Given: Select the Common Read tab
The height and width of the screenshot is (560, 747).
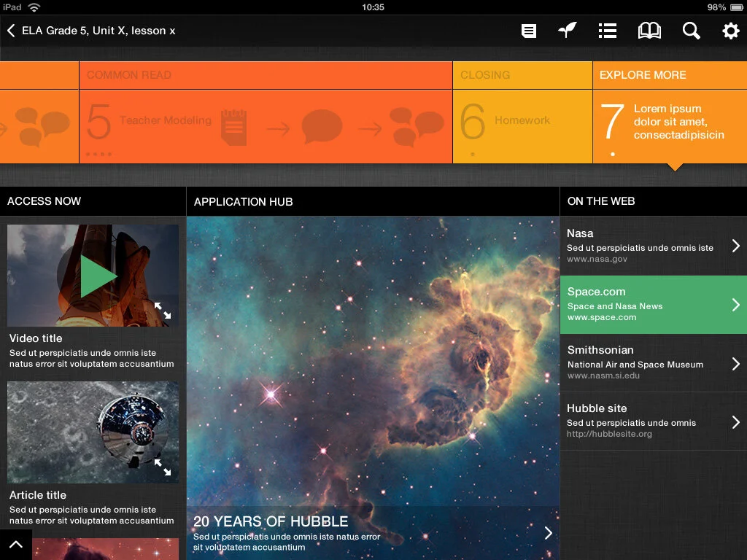Looking at the screenshot, I should (266, 75).
